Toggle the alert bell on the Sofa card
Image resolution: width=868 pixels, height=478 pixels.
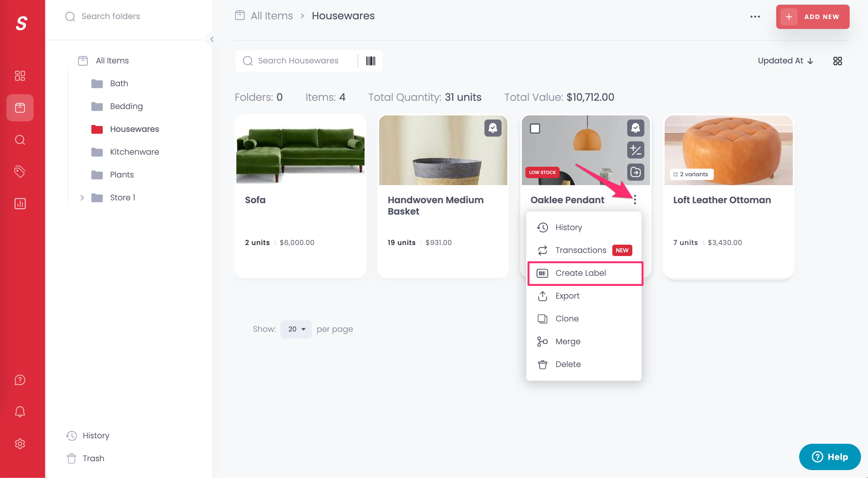click(351, 128)
